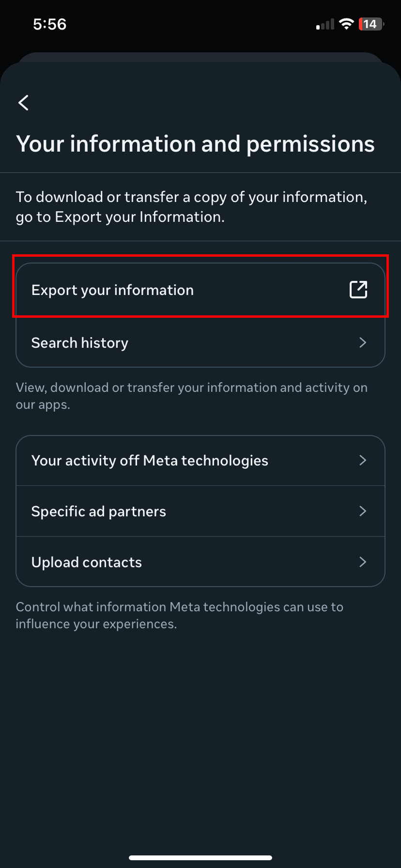The width and height of the screenshot is (401, 868).
Task: Go to Upload contacts
Action: [x=87, y=562]
